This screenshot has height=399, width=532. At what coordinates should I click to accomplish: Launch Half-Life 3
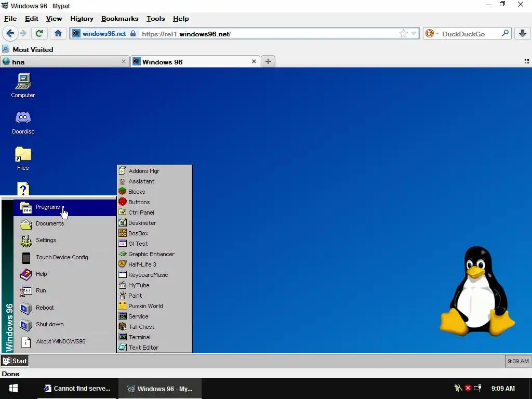(154, 264)
